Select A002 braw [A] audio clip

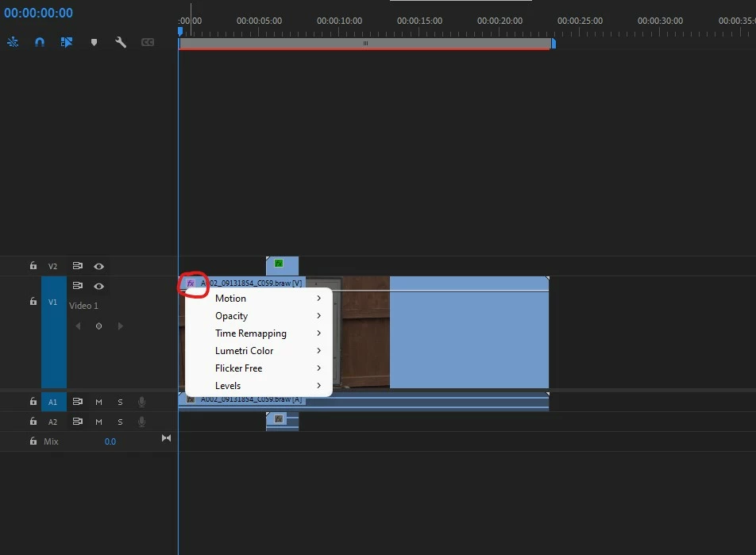point(364,402)
